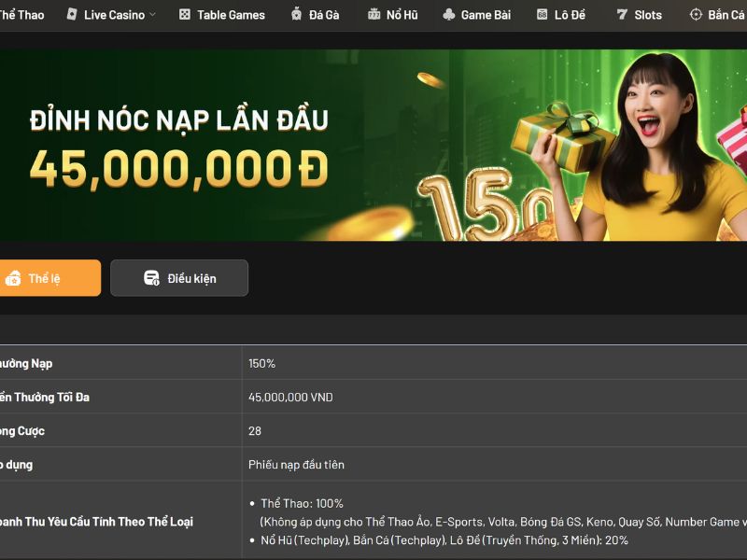
Task: Click the Thể lệ gift icon
Action: (13, 278)
